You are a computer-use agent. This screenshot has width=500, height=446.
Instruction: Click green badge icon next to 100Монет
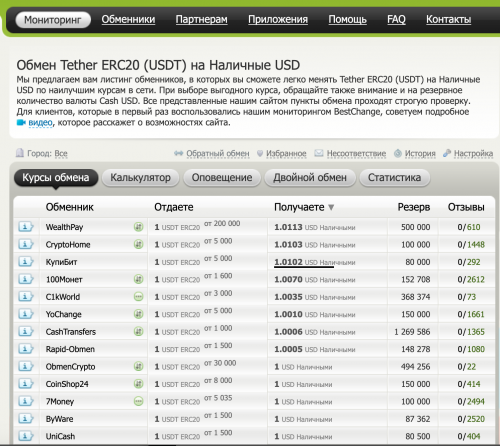point(138,279)
